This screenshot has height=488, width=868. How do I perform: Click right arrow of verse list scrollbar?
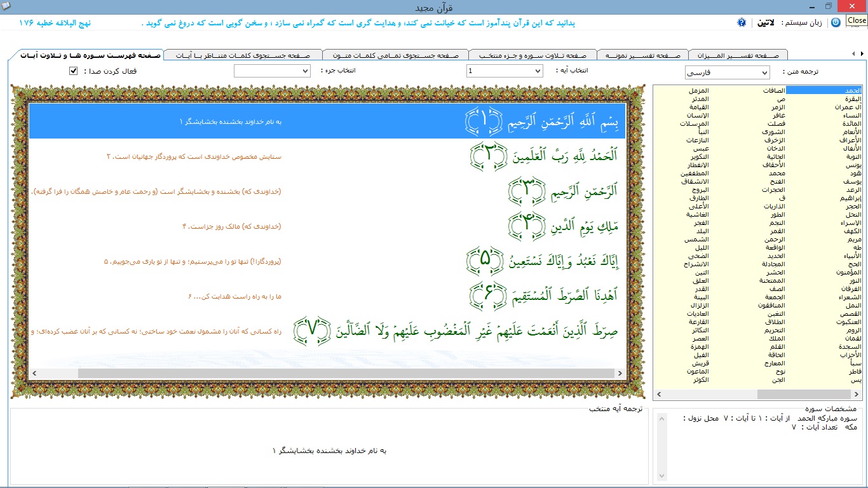(621, 374)
